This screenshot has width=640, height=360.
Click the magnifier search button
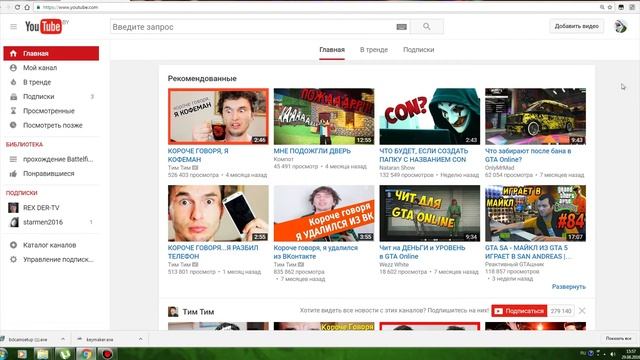pyautogui.click(x=427, y=27)
